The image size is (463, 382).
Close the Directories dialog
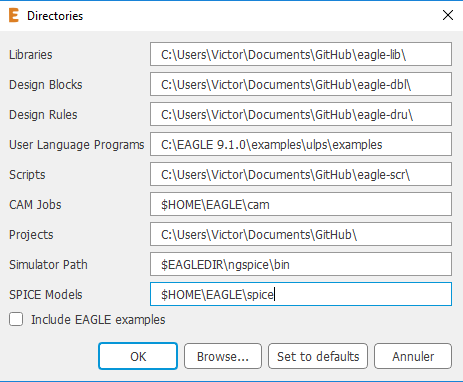point(448,15)
